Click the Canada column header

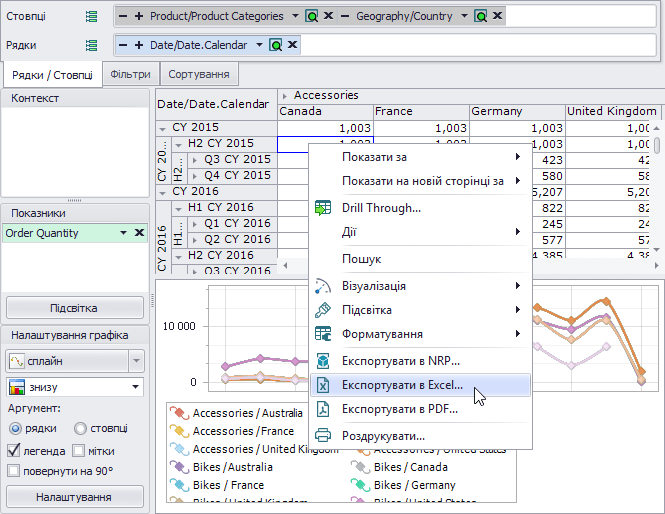(x=325, y=112)
